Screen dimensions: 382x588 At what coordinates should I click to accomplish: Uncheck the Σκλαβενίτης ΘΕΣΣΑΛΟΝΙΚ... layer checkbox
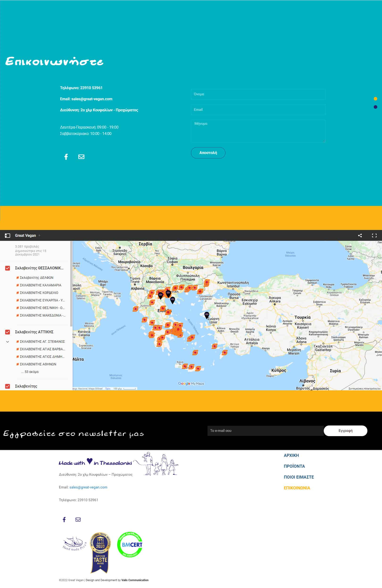(x=8, y=268)
